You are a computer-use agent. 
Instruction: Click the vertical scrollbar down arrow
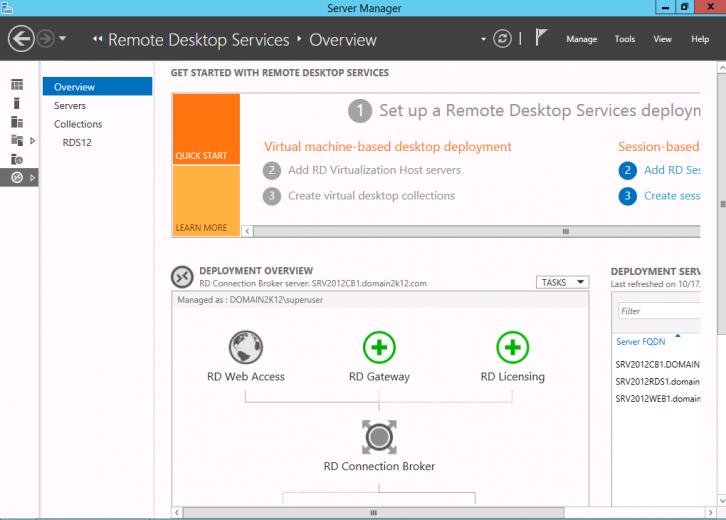(x=722, y=501)
